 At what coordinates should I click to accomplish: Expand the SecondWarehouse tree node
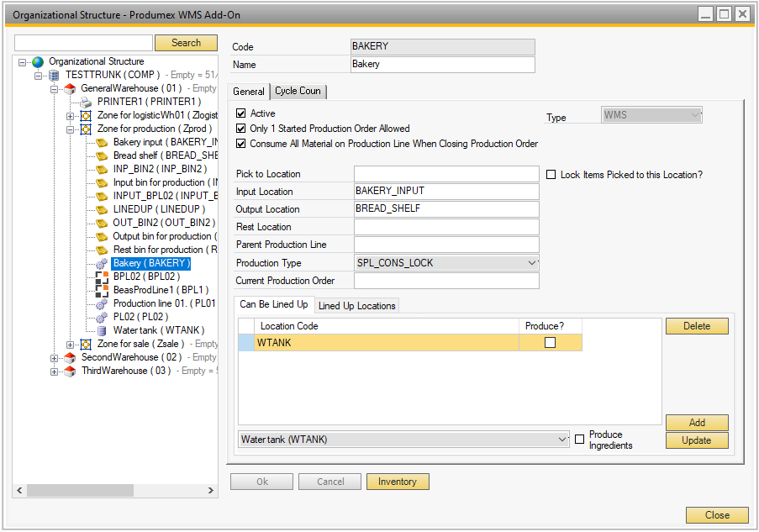(x=55, y=357)
